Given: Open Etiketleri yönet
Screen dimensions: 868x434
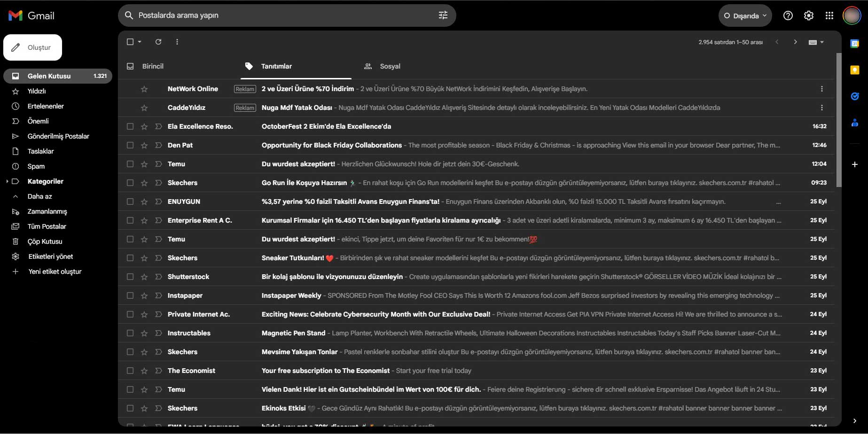Looking at the screenshot, I should coord(51,256).
